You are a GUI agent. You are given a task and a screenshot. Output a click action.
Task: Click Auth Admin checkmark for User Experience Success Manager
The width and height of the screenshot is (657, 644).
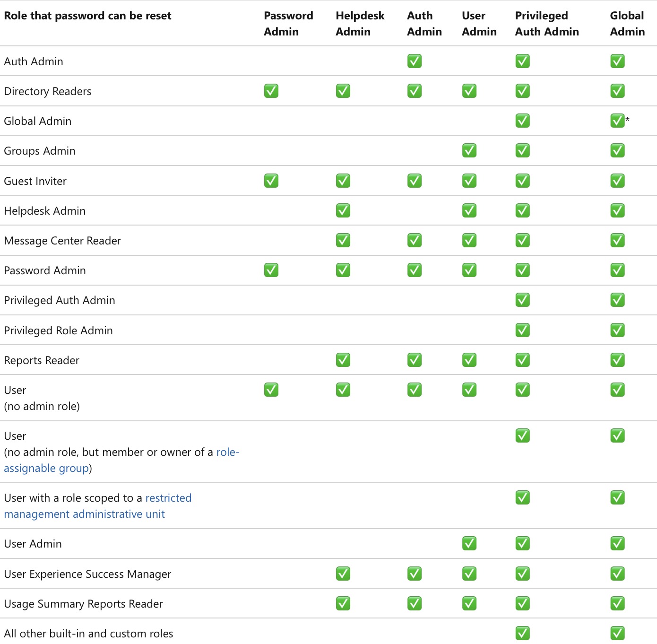point(415,574)
